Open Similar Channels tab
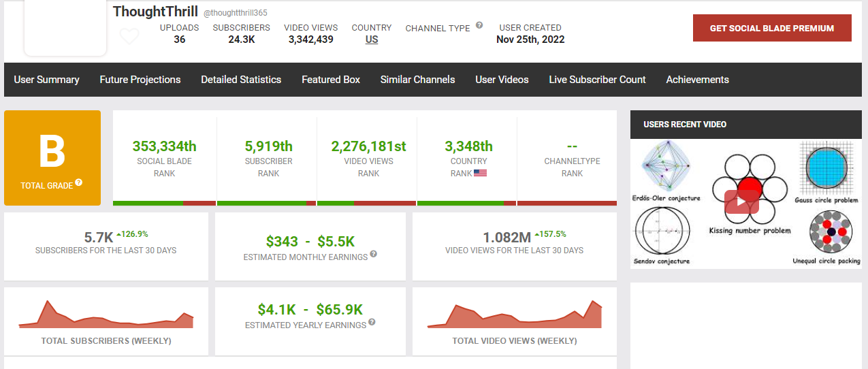This screenshot has width=868, height=369. tap(417, 80)
